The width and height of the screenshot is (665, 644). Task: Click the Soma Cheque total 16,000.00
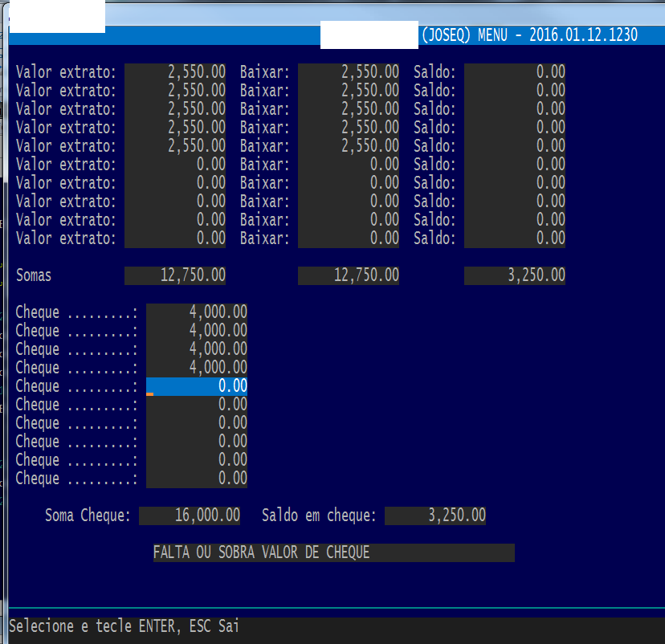point(190,516)
